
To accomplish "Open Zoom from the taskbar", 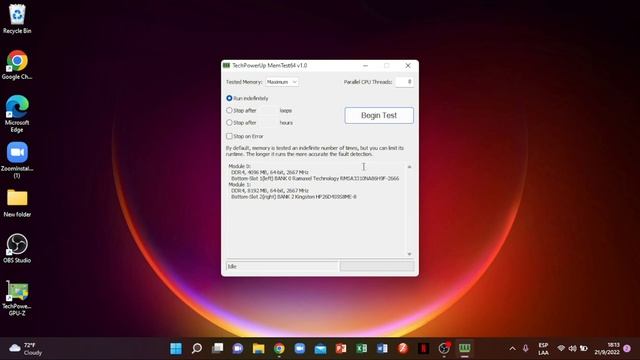I will tap(300, 348).
